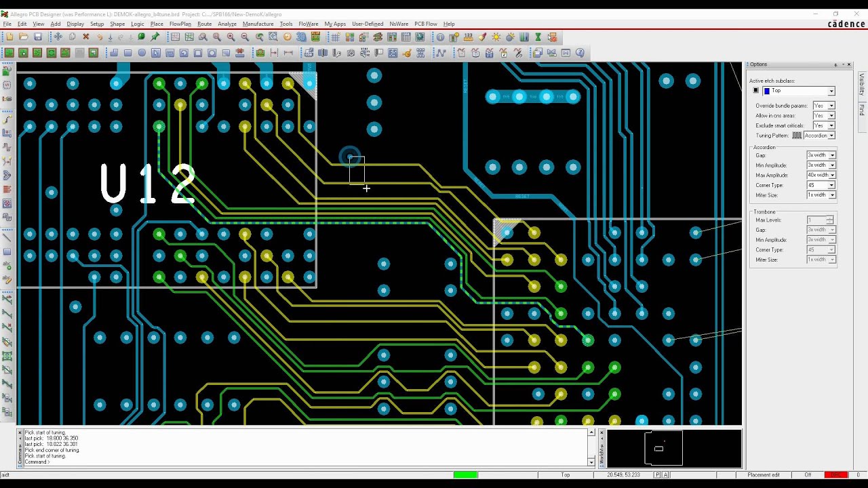Click the Top layer field in status bar
The width and height of the screenshot is (868, 488).
565,474
